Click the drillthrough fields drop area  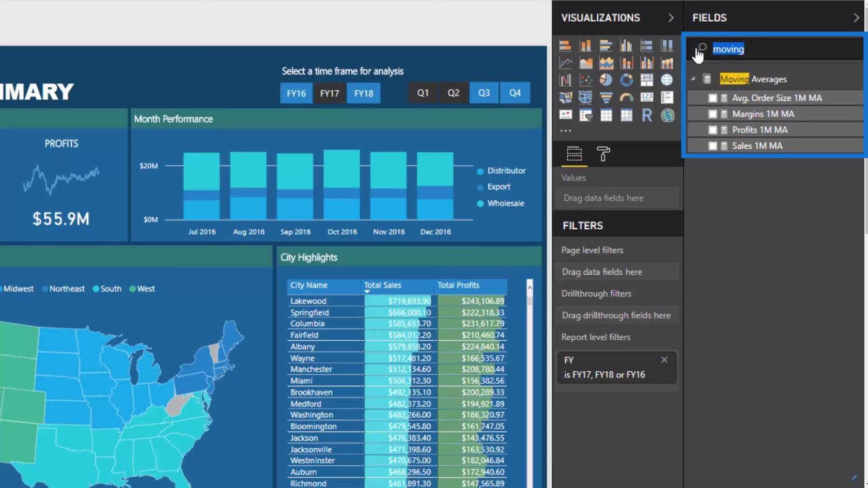617,316
